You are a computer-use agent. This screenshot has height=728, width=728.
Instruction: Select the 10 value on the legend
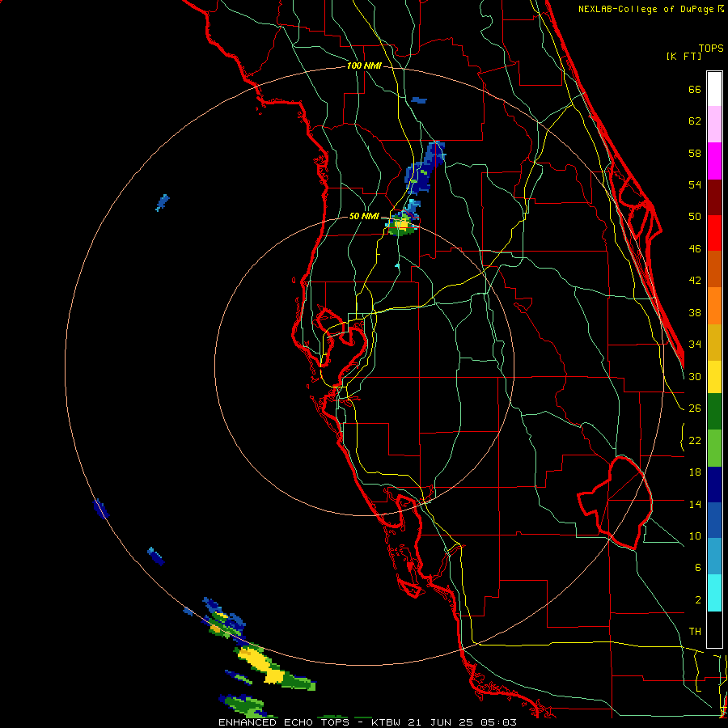point(695,536)
